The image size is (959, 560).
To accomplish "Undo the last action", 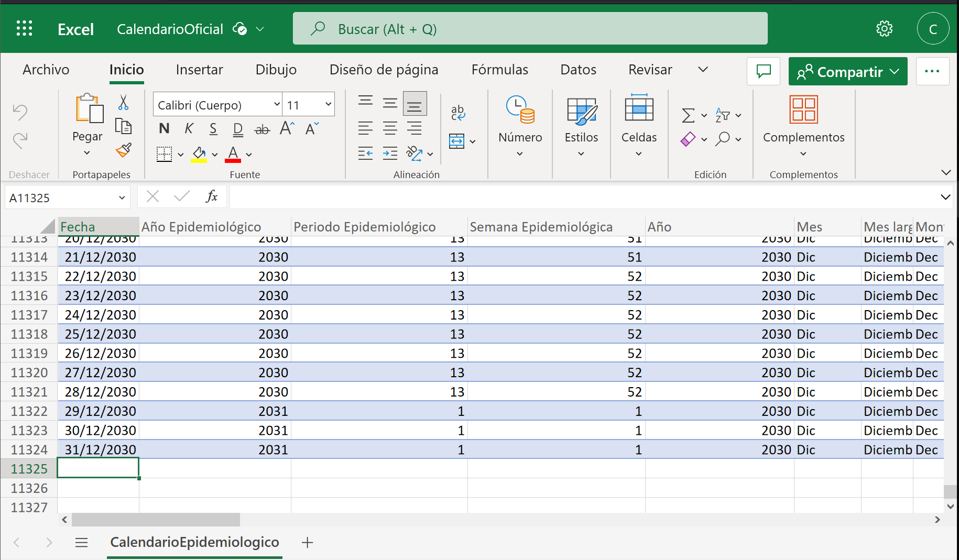I will point(20,112).
